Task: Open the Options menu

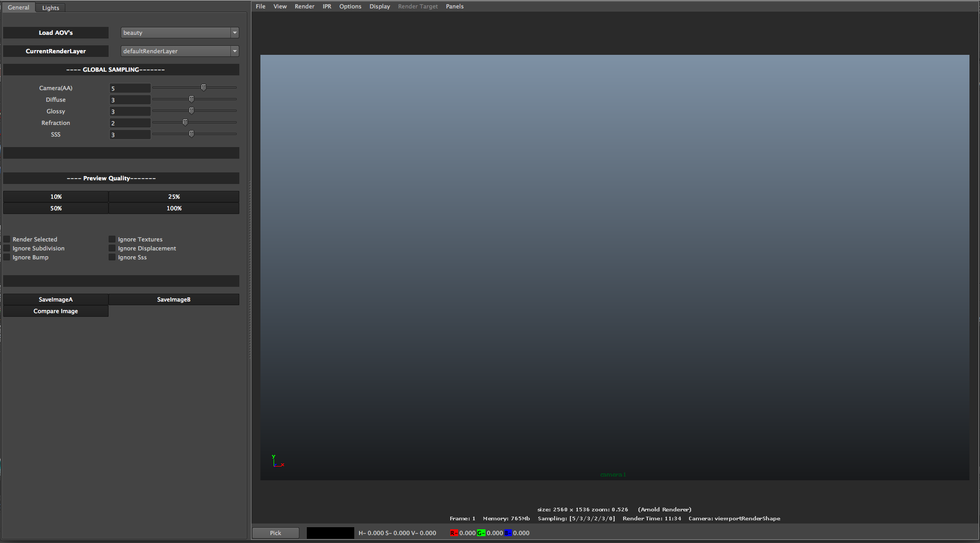Action: tap(350, 6)
